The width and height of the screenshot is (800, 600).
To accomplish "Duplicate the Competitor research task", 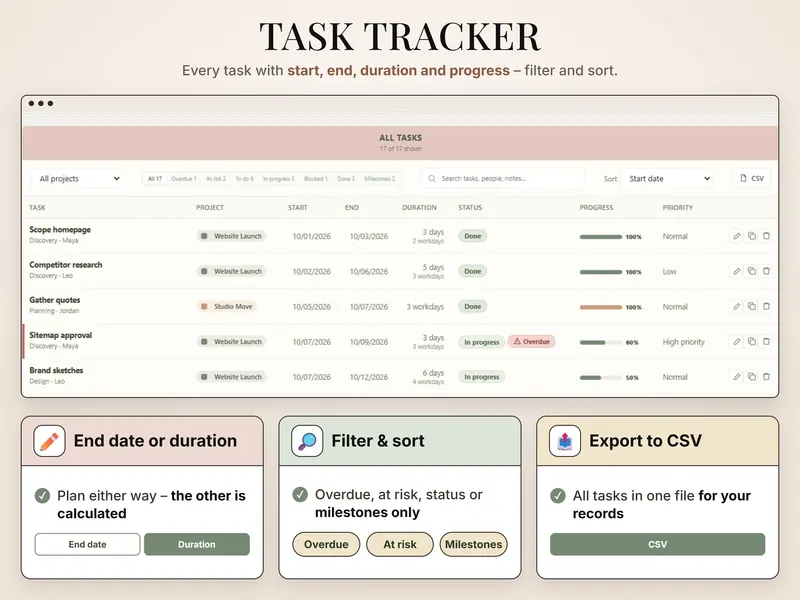I will point(752,271).
